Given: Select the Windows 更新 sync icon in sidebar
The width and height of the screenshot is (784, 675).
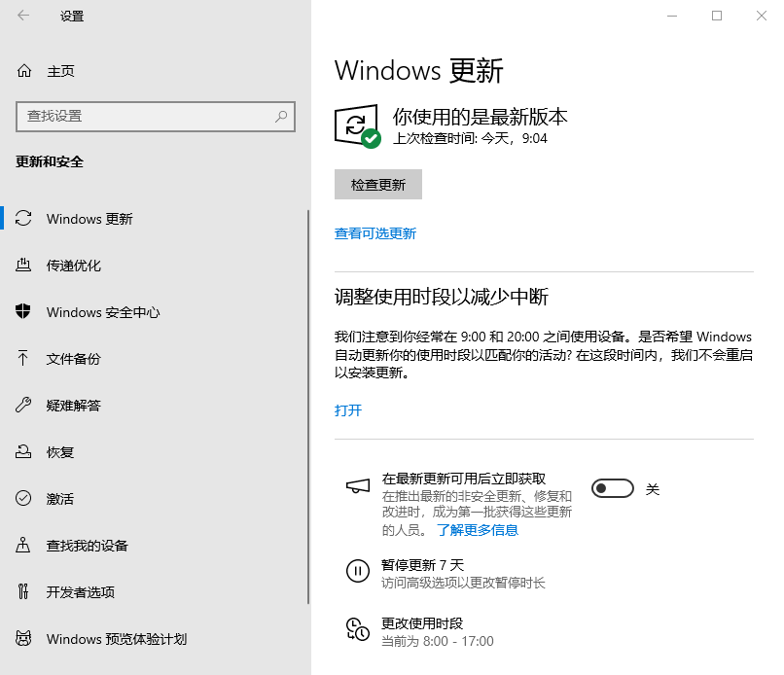Looking at the screenshot, I should coord(23,219).
